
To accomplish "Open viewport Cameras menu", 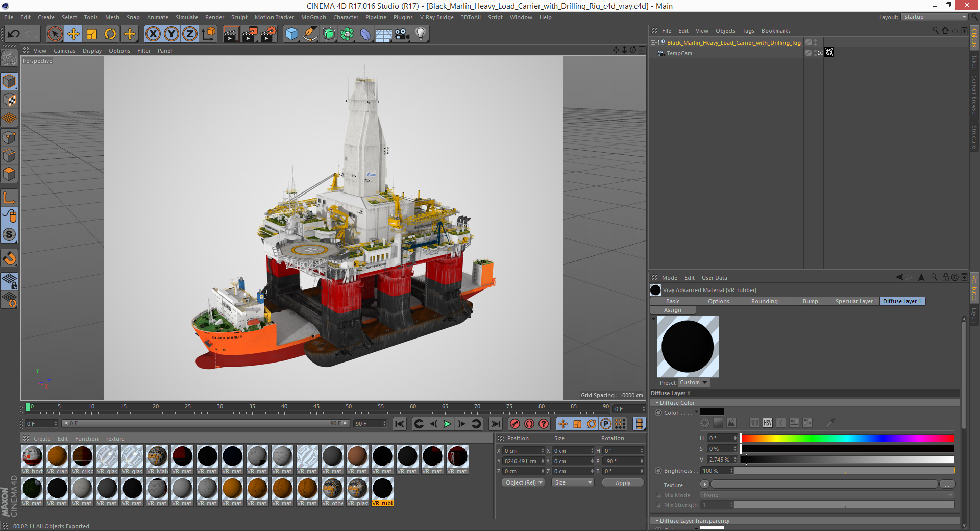I will coord(64,51).
